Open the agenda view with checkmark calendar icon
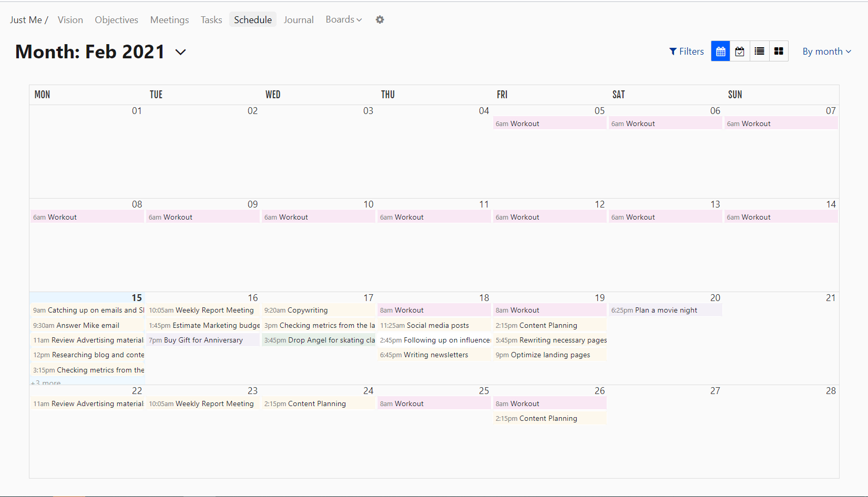This screenshot has height=497, width=868. click(740, 51)
